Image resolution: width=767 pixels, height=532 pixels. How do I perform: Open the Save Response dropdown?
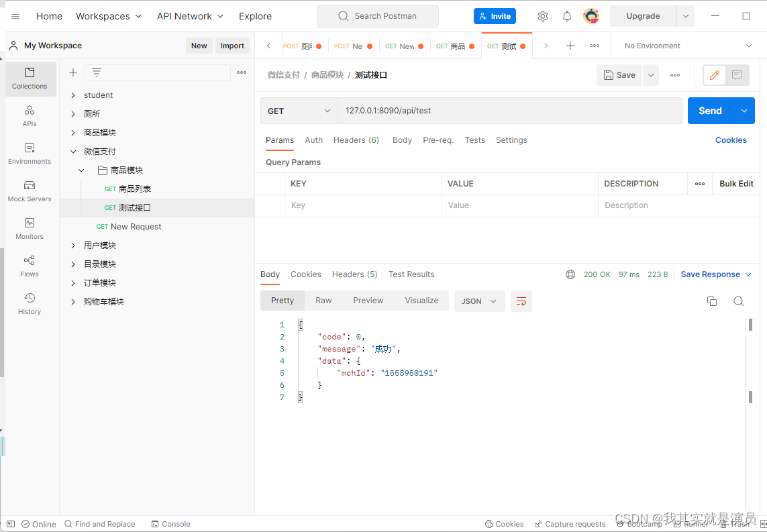pyautogui.click(x=715, y=274)
